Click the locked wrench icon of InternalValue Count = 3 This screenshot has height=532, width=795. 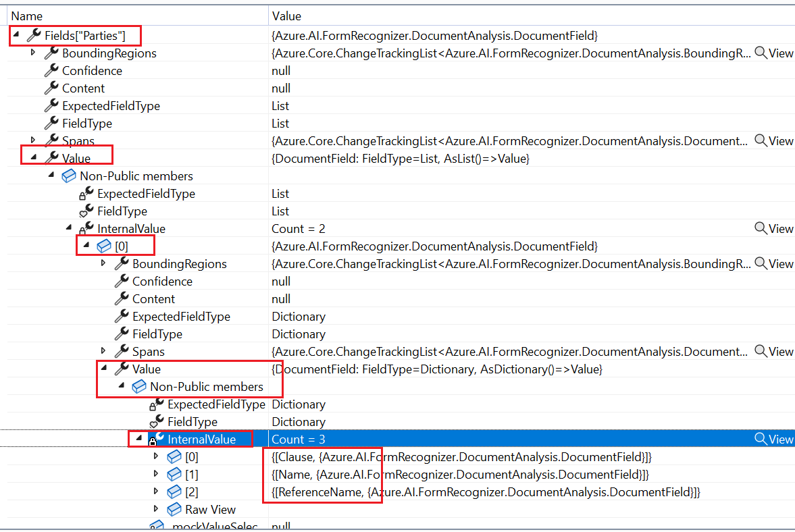point(156,439)
